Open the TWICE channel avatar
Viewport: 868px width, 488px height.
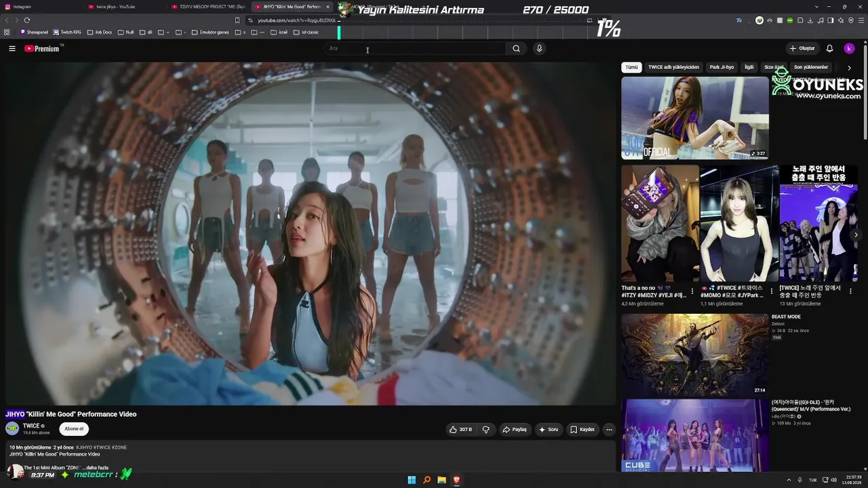(x=12, y=428)
